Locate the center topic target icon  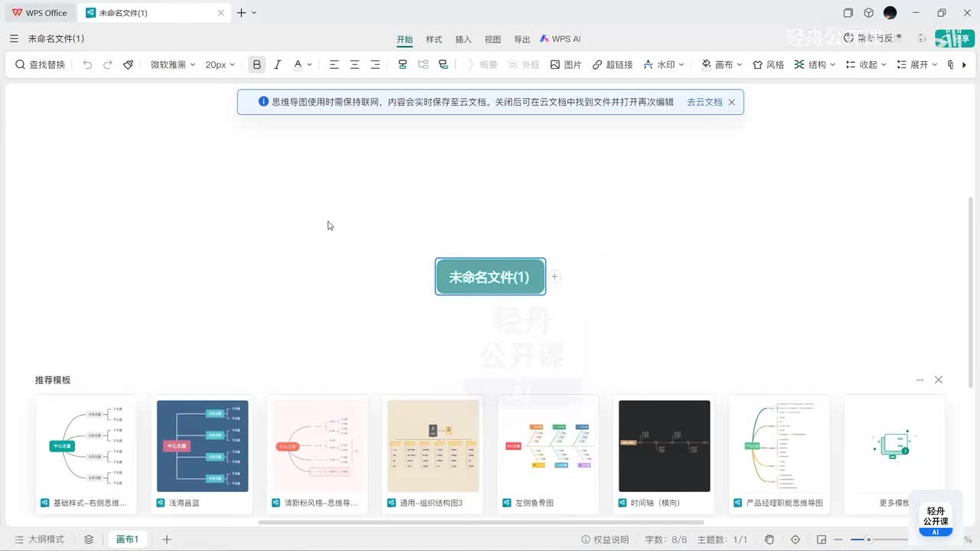[795, 540]
